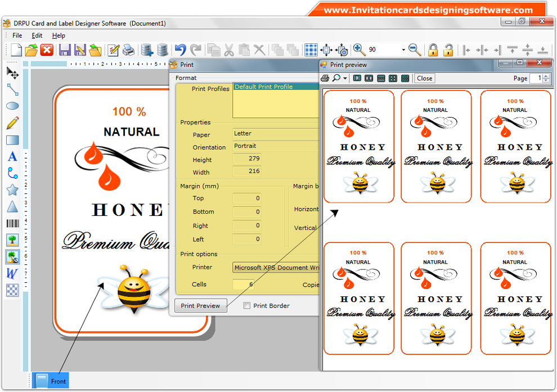Open the zoom dropdown in Print preview

point(344,78)
